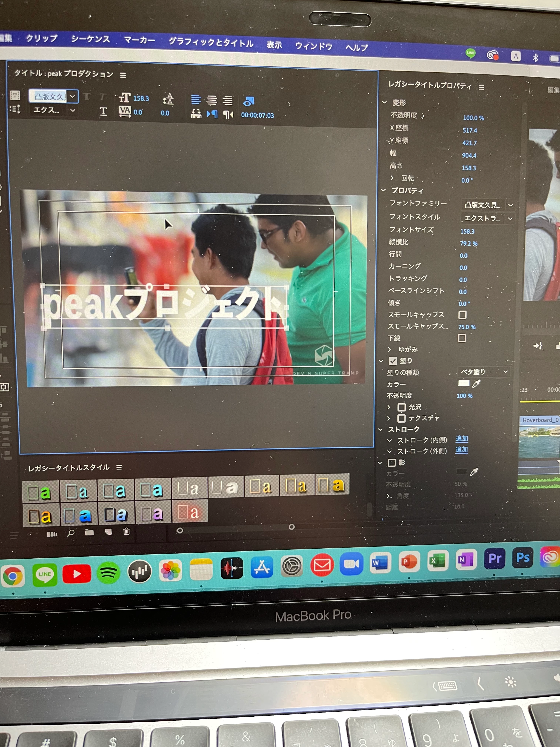560x747 pixels.
Task: Align title text to the right
Action: [x=228, y=100]
